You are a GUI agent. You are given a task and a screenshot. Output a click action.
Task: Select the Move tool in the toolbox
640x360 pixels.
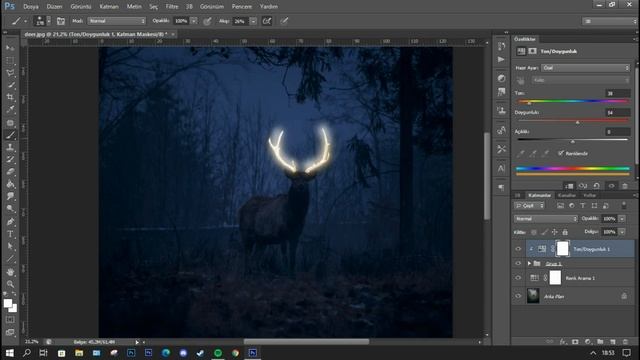(x=10, y=48)
